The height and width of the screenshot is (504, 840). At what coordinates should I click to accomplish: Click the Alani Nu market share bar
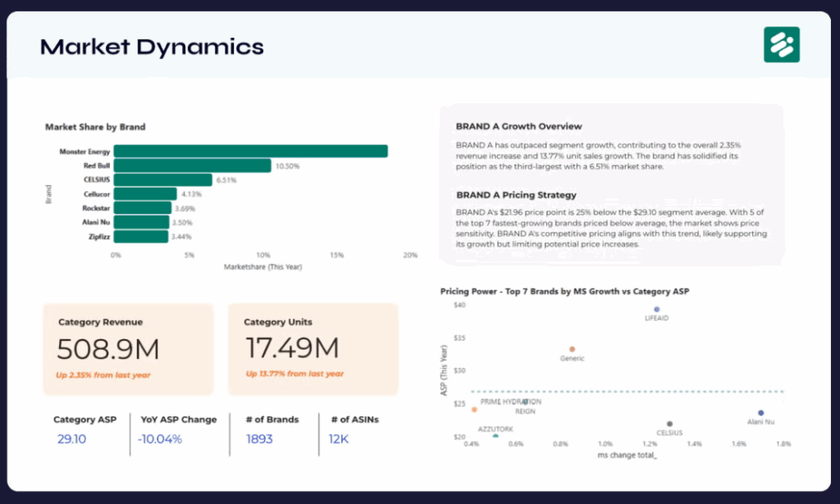[141, 222]
